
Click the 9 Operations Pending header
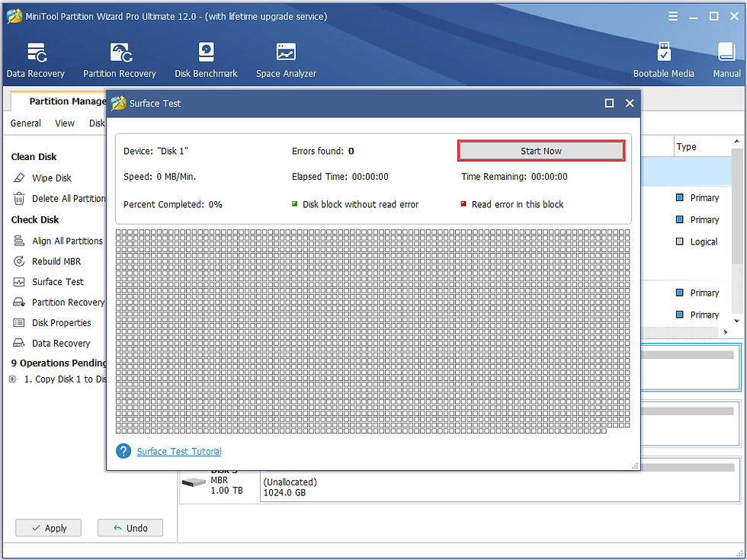click(59, 363)
